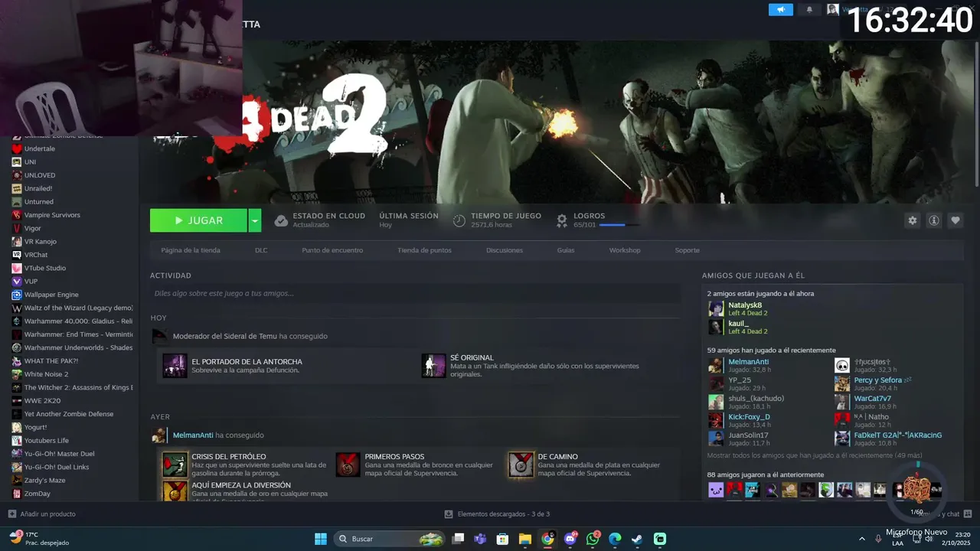Image resolution: width=980 pixels, height=551 pixels.
Task: Open friends and chat icon
Action: point(967,514)
